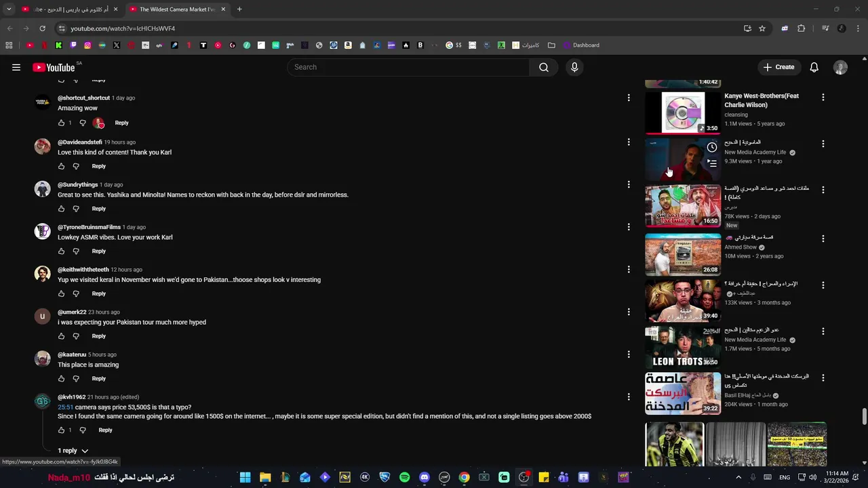Dislike the comment by @Davideandstefi
Viewport: 868px width, 488px height.
pos(76,166)
